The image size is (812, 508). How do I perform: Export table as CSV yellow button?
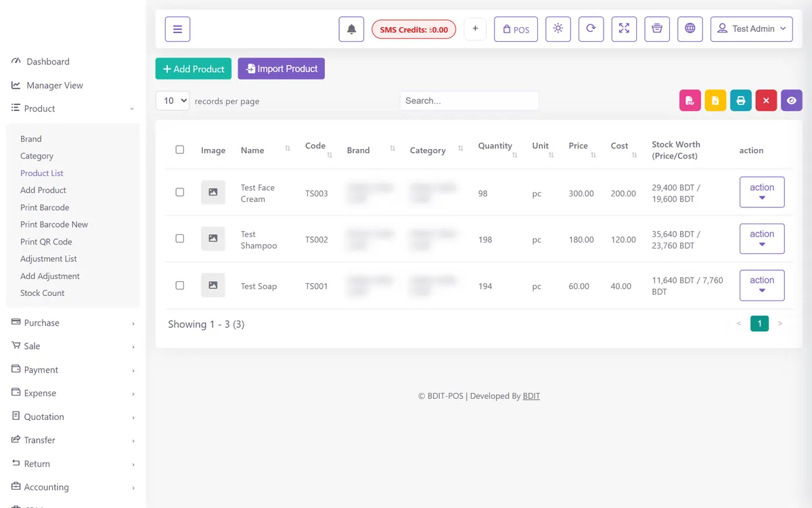(x=715, y=100)
